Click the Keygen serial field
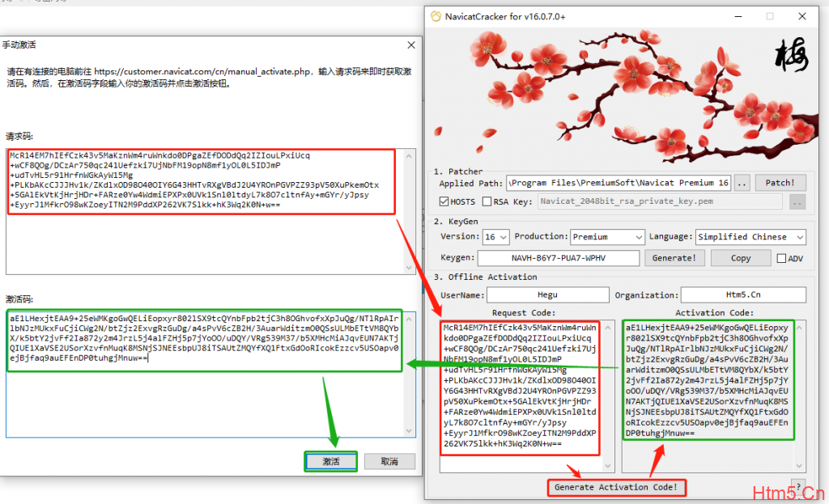Screen dimensions: 829x504 tap(559, 258)
